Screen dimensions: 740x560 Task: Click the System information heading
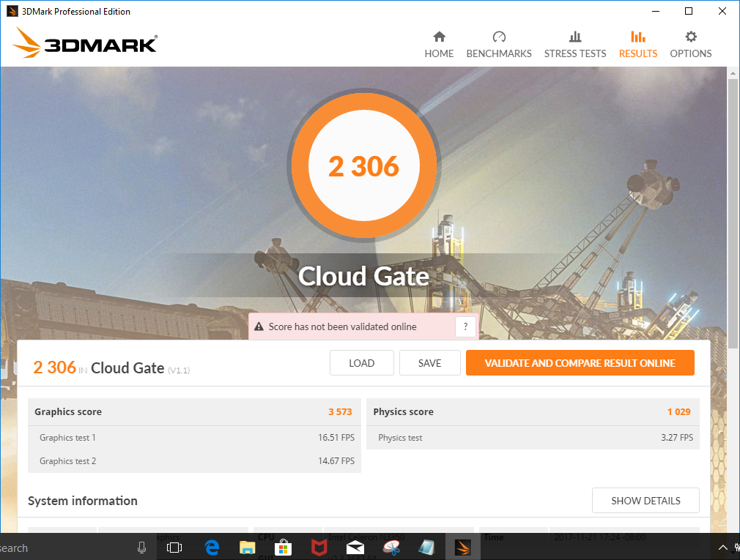tap(83, 501)
